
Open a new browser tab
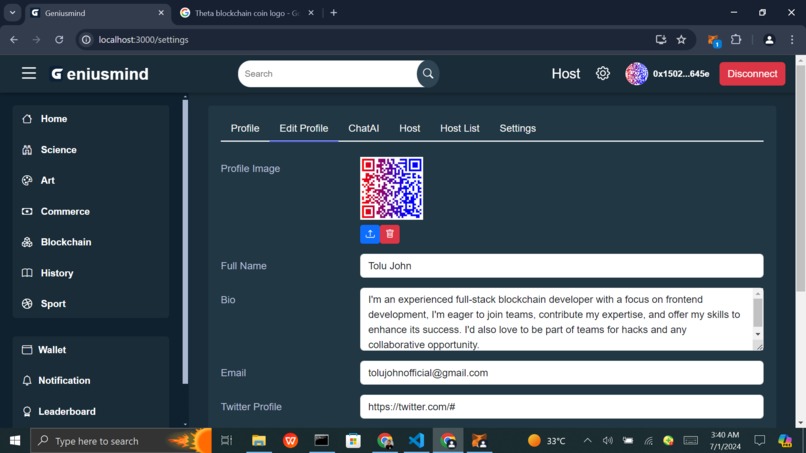tap(334, 13)
